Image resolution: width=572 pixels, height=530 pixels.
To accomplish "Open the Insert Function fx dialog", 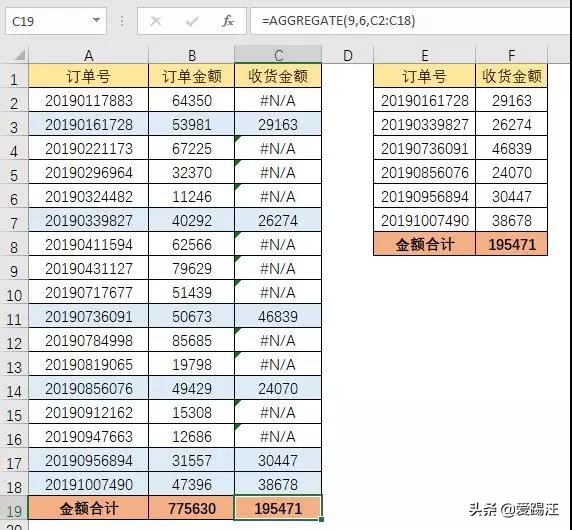I will [228, 21].
